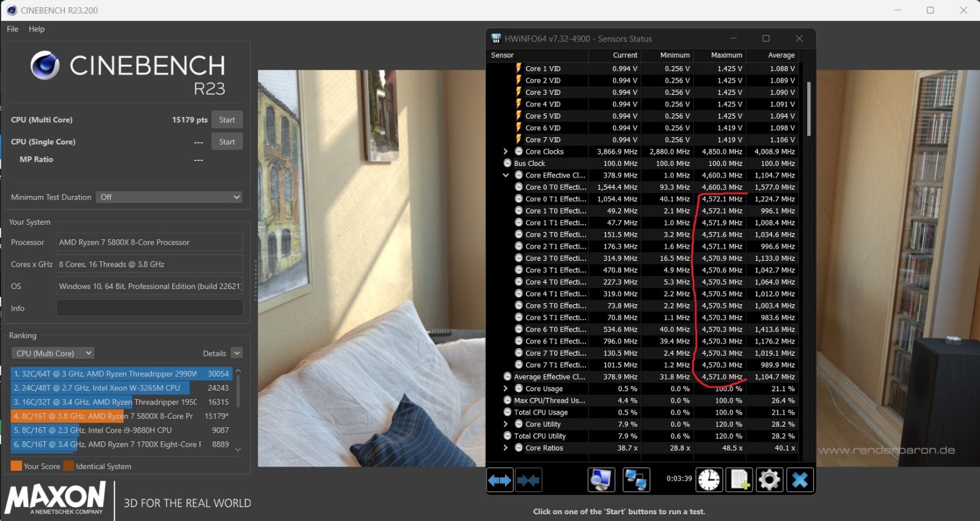
Task: Open the CPU (Multi Core) ranking dropdown
Action: click(53, 353)
